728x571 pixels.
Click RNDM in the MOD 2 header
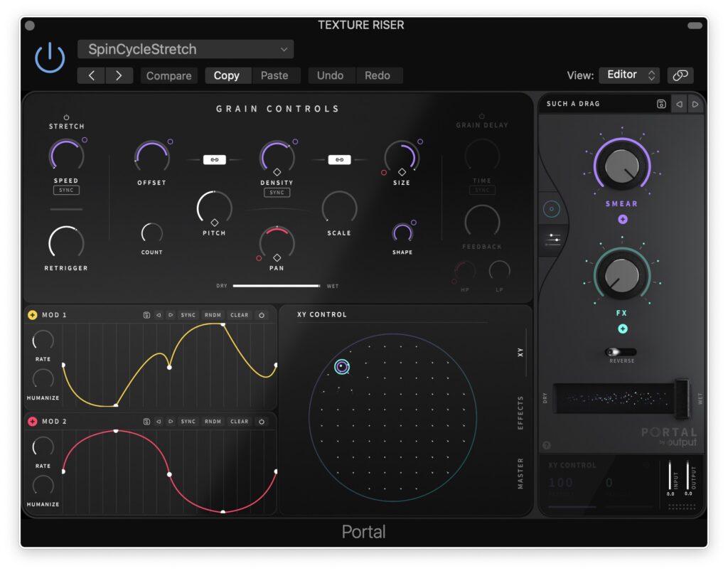click(213, 422)
